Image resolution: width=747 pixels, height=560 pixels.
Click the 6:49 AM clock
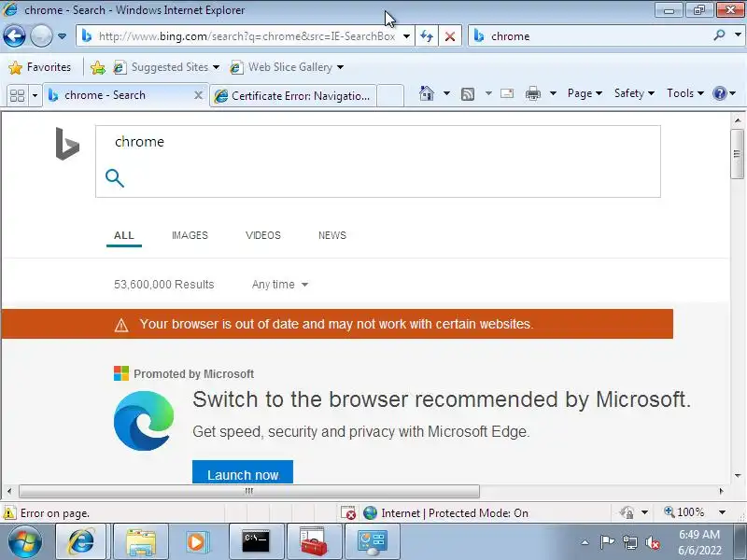pos(698,534)
